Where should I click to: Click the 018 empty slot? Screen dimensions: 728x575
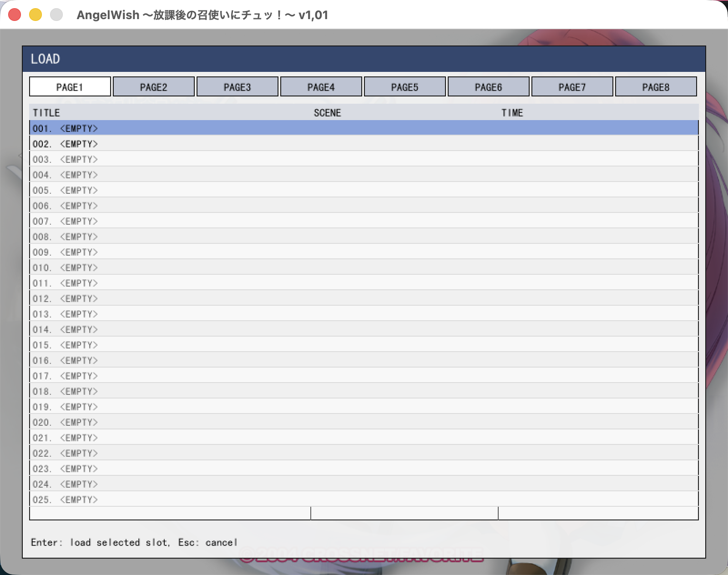click(x=364, y=391)
